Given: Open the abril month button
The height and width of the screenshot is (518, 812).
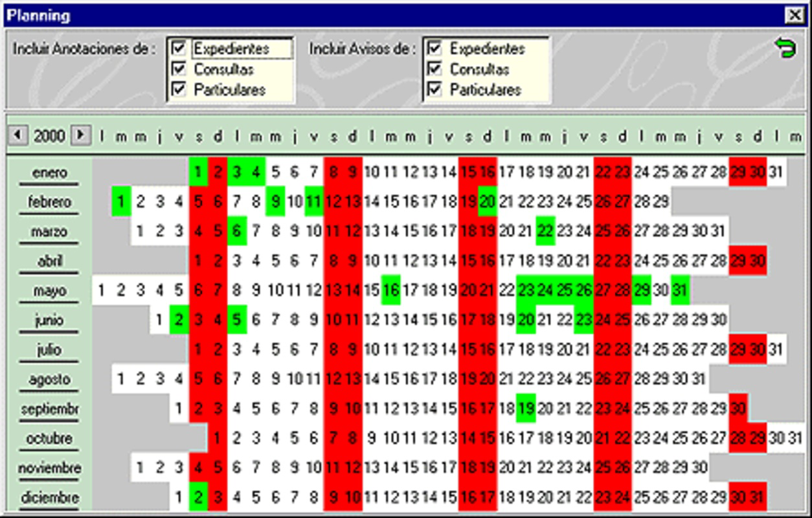Looking at the screenshot, I should click(49, 262).
